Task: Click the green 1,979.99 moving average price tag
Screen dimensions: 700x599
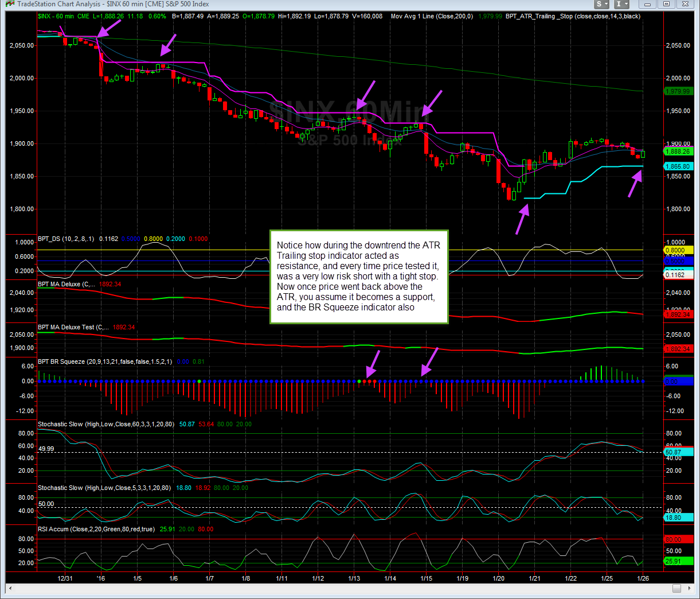Action: pos(678,91)
